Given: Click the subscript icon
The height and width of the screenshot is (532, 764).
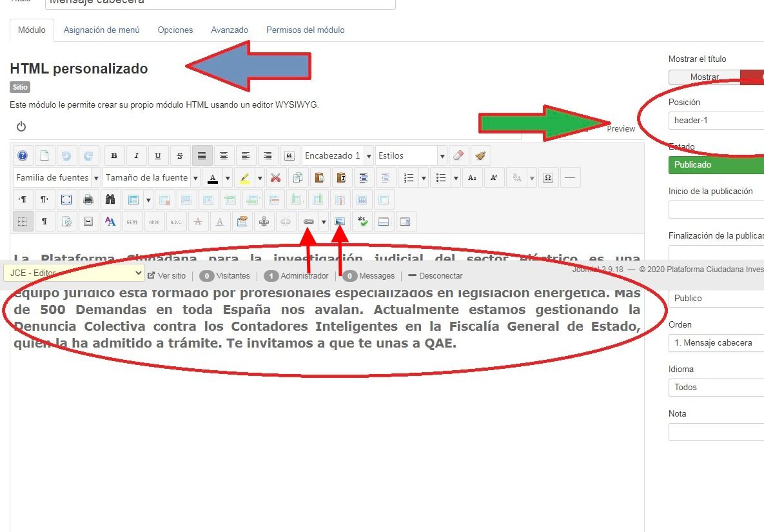Looking at the screenshot, I should click(x=472, y=178).
